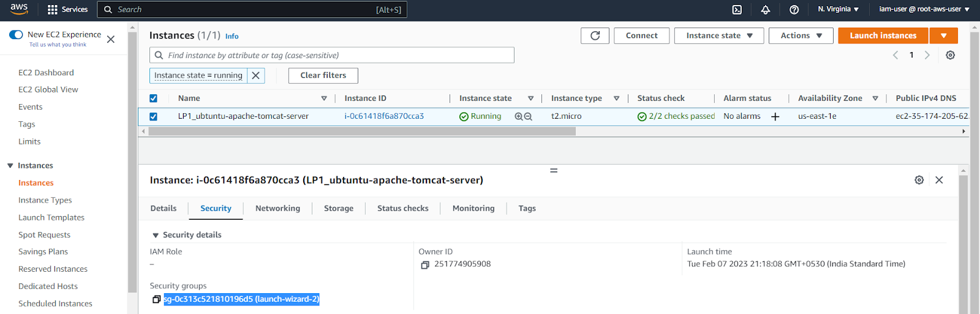Click the search magnifier in filter box

(159, 55)
